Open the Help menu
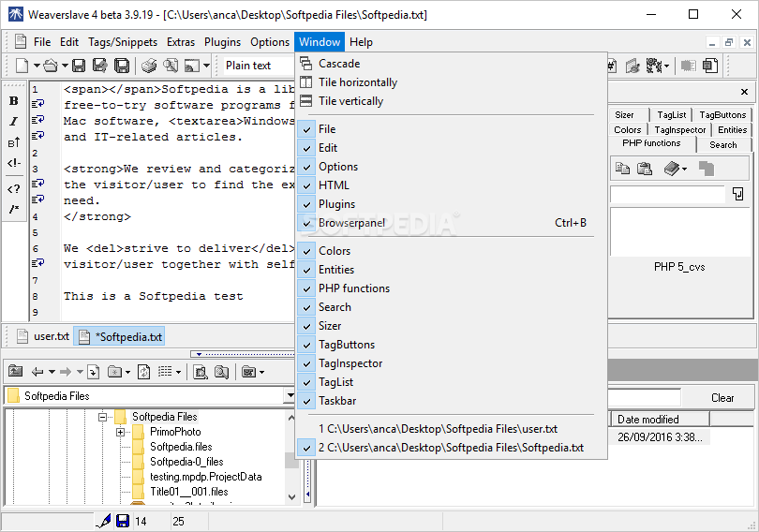The width and height of the screenshot is (759, 532). (361, 42)
